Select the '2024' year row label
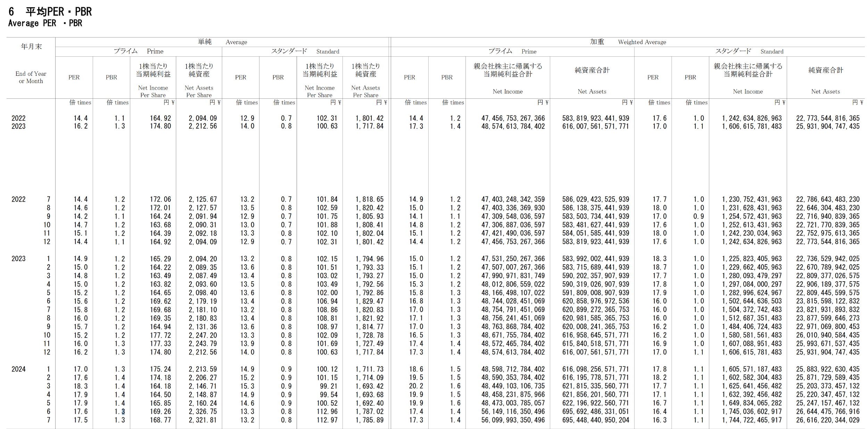This screenshot has height=429, width=868. pos(18,369)
